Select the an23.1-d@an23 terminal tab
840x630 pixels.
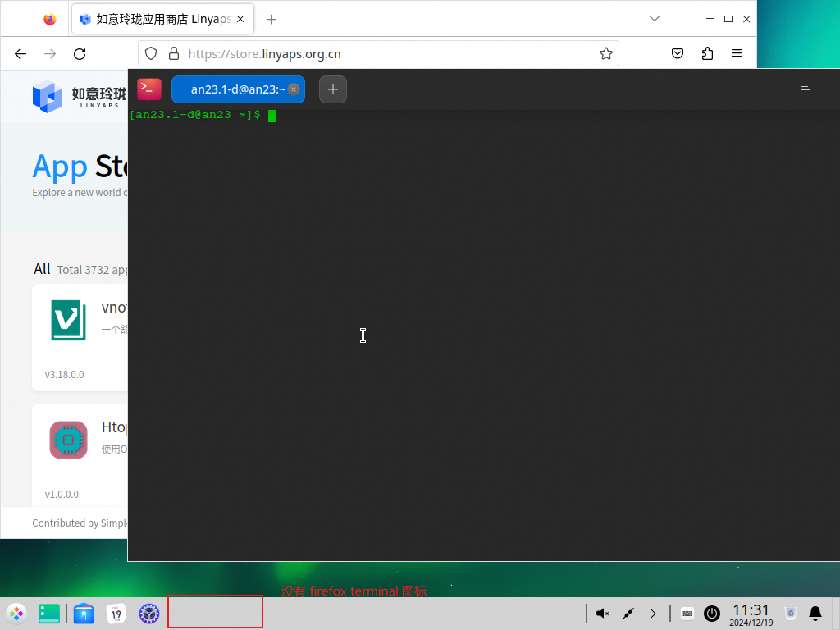coord(232,89)
